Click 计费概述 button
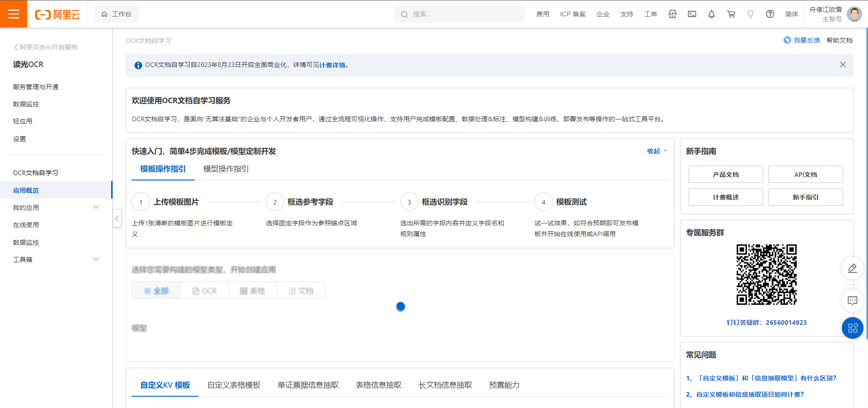 click(x=726, y=197)
